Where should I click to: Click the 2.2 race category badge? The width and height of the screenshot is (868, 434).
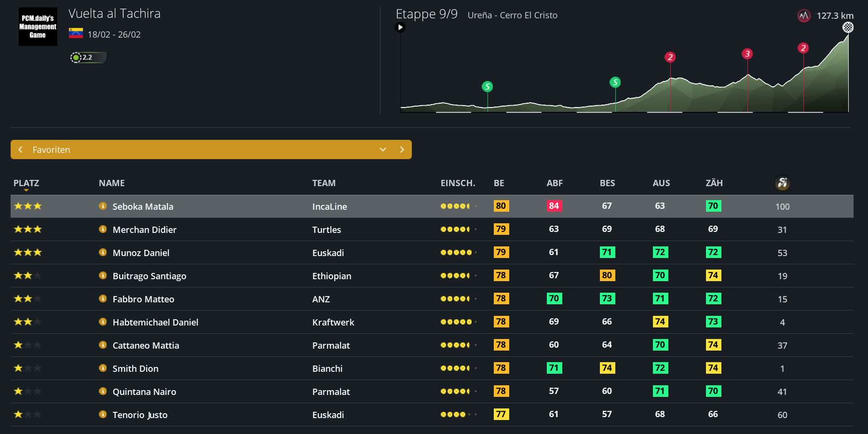click(88, 57)
